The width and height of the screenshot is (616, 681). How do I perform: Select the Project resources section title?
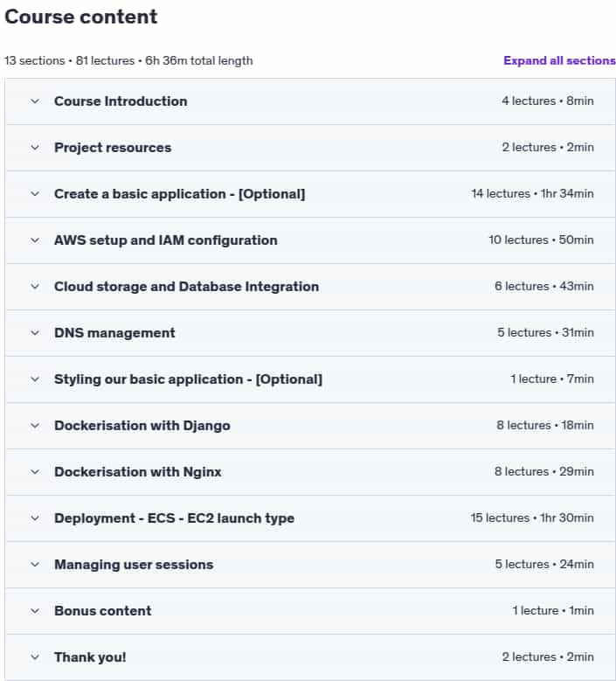tap(113, 148)
